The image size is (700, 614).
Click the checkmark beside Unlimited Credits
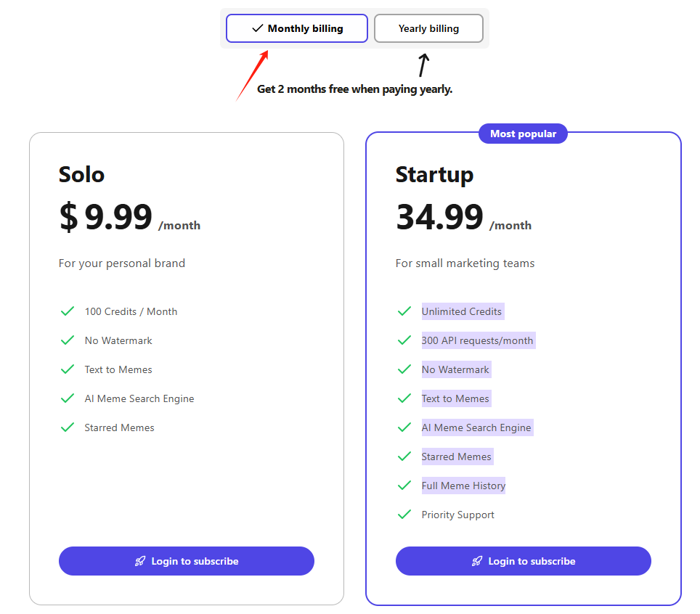pos(404,311)
